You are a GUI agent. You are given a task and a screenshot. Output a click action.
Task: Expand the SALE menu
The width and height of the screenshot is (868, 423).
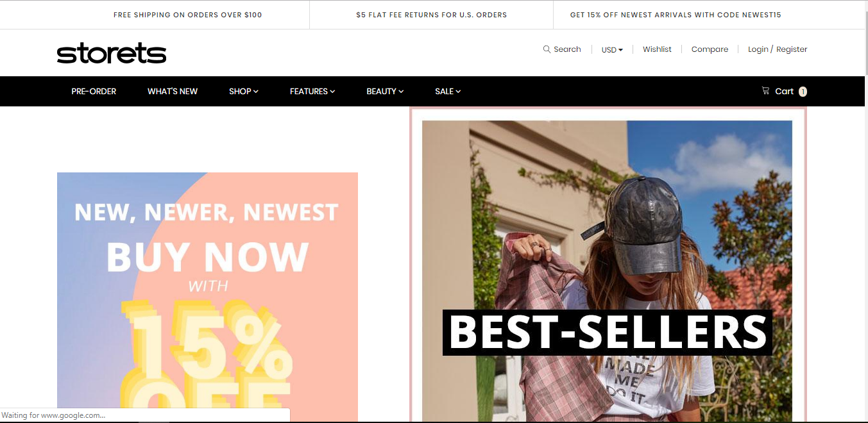(448, 91)
